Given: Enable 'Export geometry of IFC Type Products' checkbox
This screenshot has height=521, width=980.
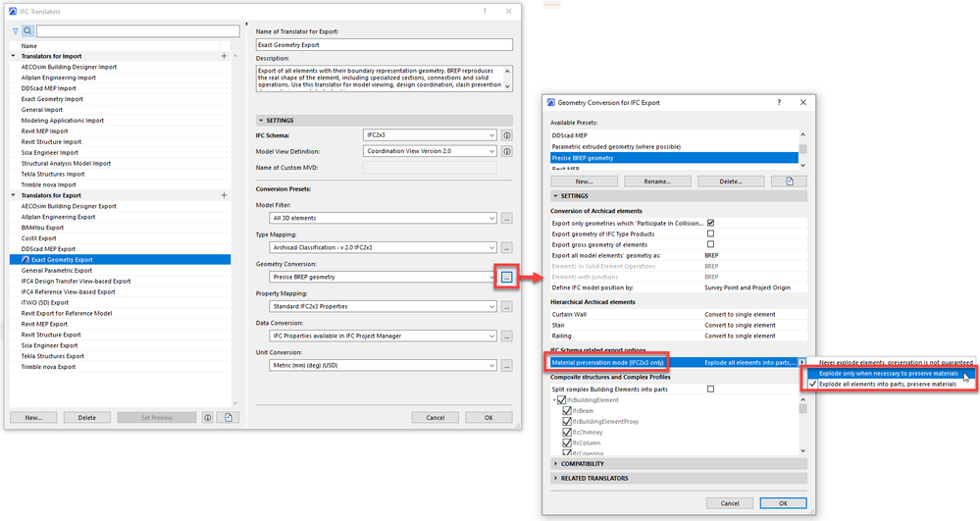Looking at the screenshot, I should tap(710, 234).
